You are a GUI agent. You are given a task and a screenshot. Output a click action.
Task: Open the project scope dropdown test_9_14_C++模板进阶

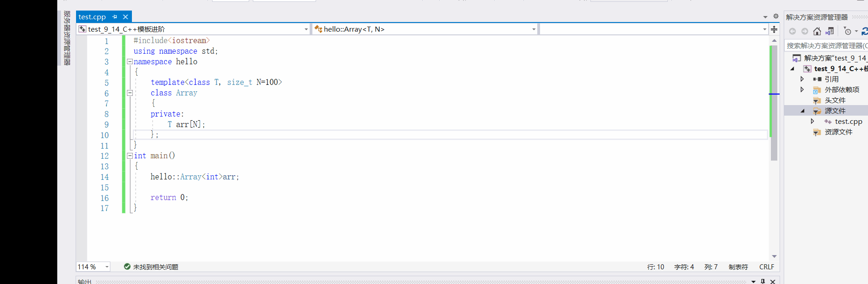(194, 29)
